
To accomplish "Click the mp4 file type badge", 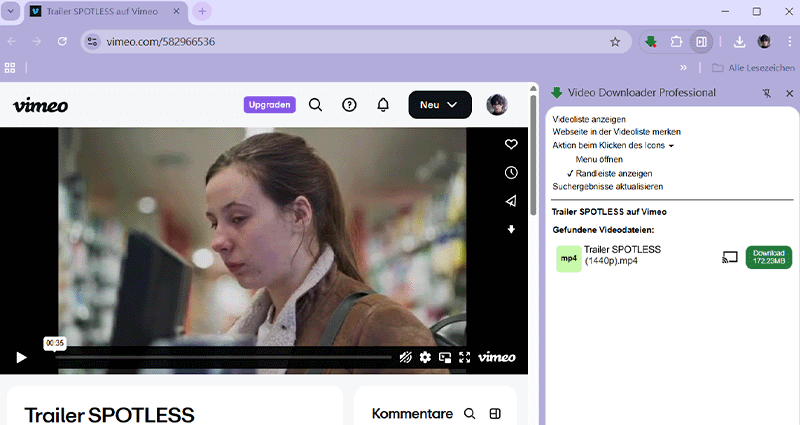I will pos(568,259).
